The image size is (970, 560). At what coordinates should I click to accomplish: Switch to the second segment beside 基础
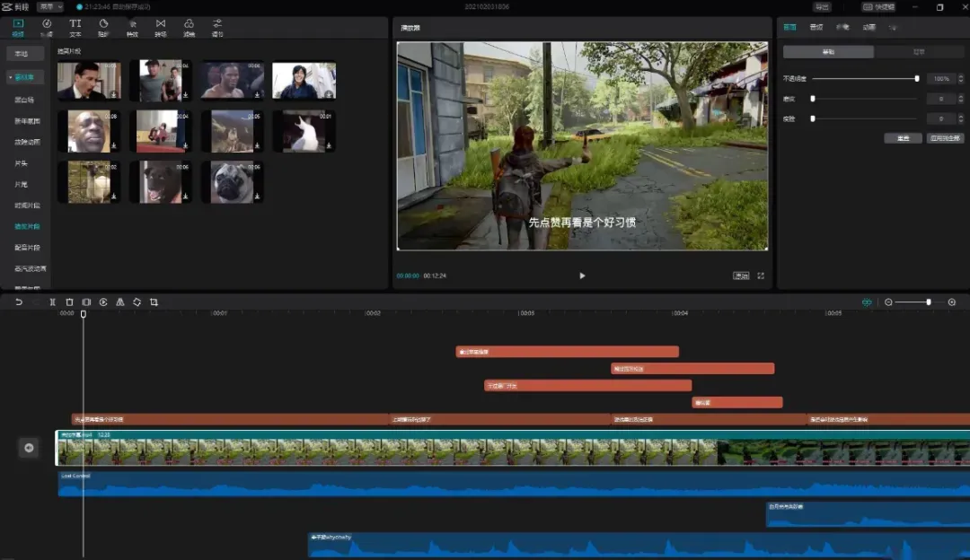point(918,52)
